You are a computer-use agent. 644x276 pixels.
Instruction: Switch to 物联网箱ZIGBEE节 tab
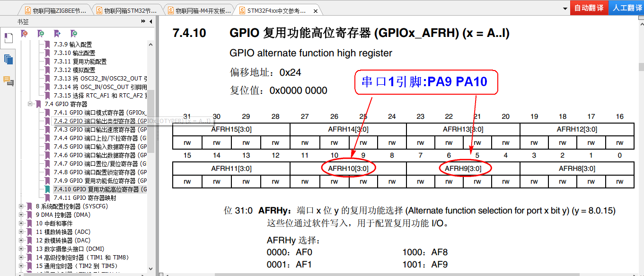(55, 10)
